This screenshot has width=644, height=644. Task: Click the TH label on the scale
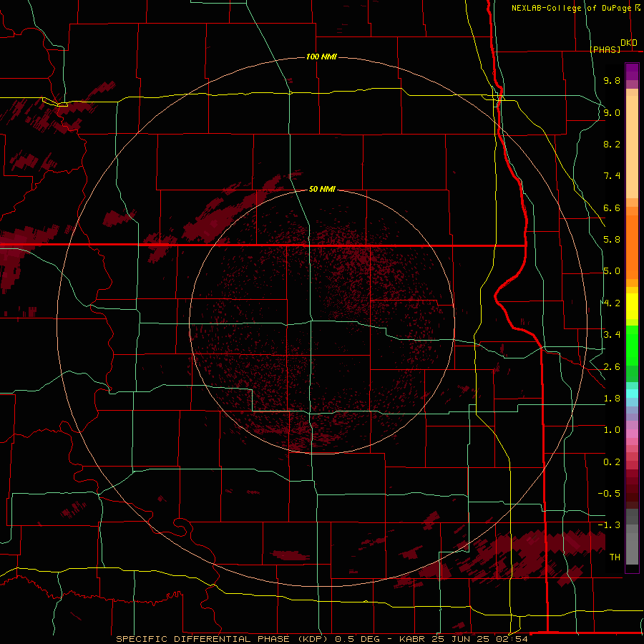615,557
